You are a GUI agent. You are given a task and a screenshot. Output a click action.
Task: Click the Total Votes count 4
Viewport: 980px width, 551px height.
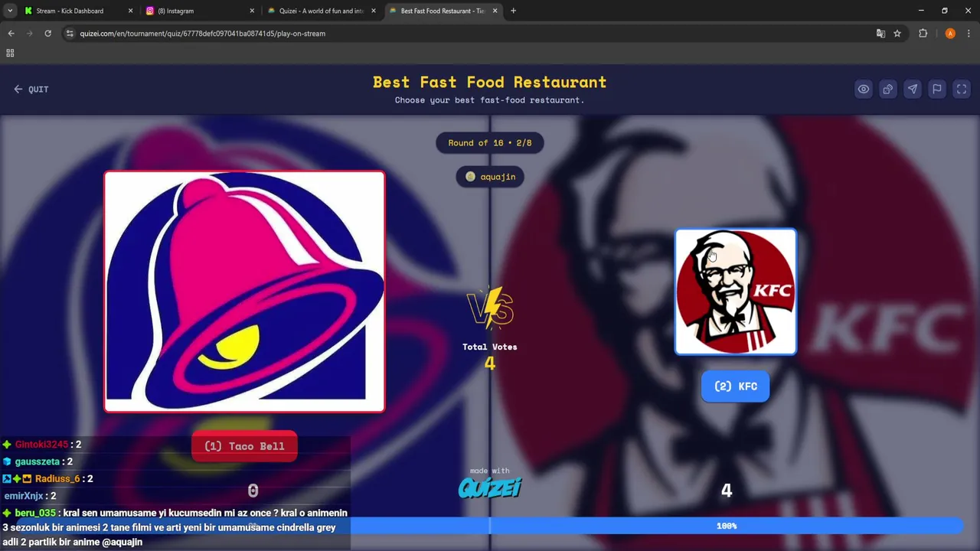[x=490, y=364]
